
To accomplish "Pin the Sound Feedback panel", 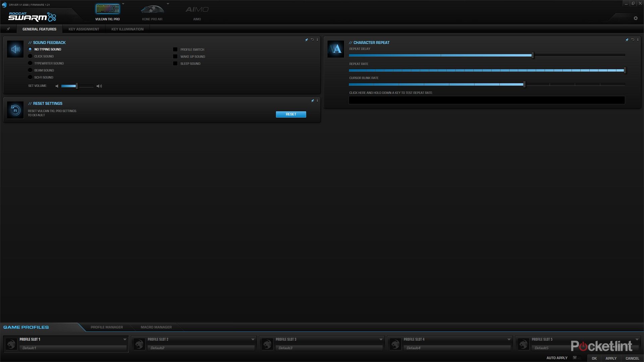I will [307, 40].
